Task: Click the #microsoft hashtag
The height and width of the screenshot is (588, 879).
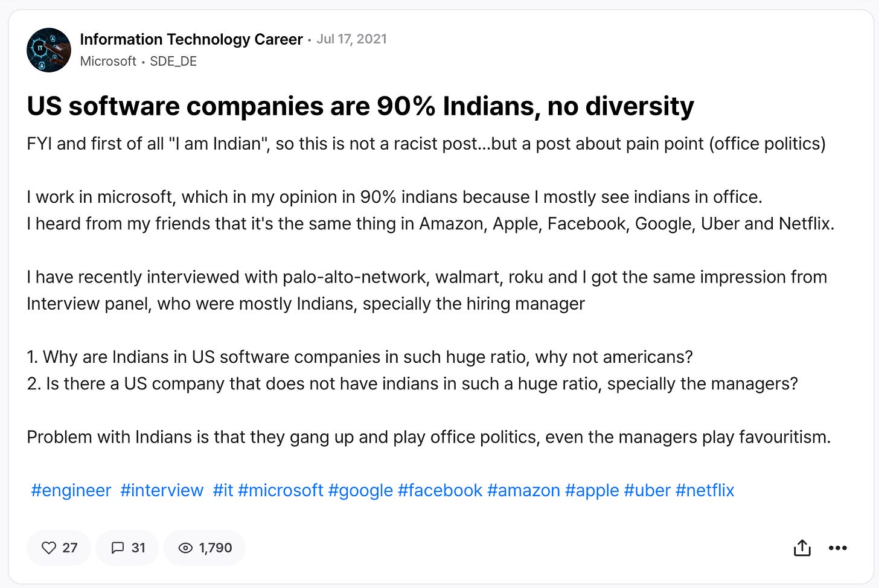Action: coord(281,490)
